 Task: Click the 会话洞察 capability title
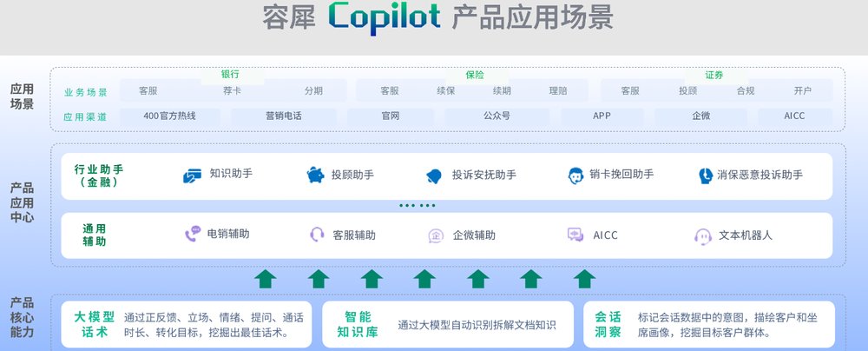click(608, 325)
